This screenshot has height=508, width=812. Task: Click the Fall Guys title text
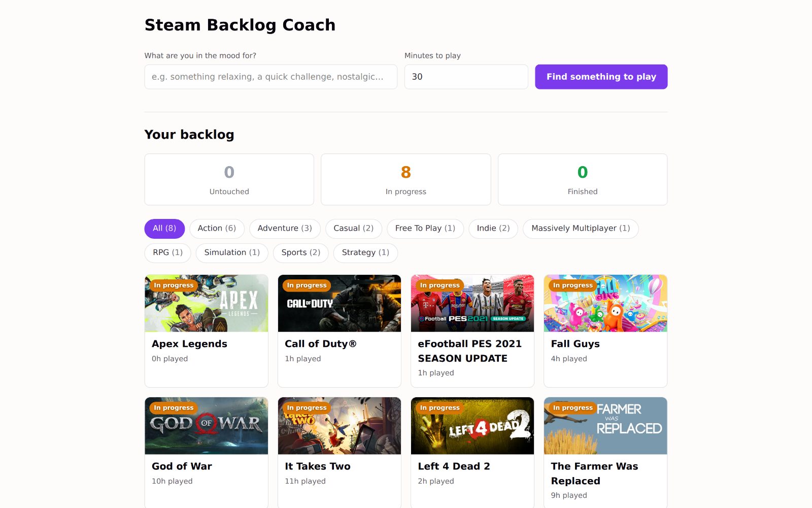coord(575,344)
